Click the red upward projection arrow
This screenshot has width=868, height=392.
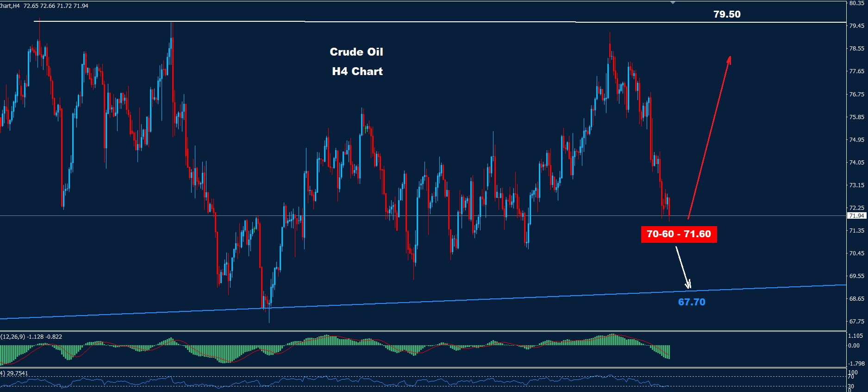tap(709, 138)
